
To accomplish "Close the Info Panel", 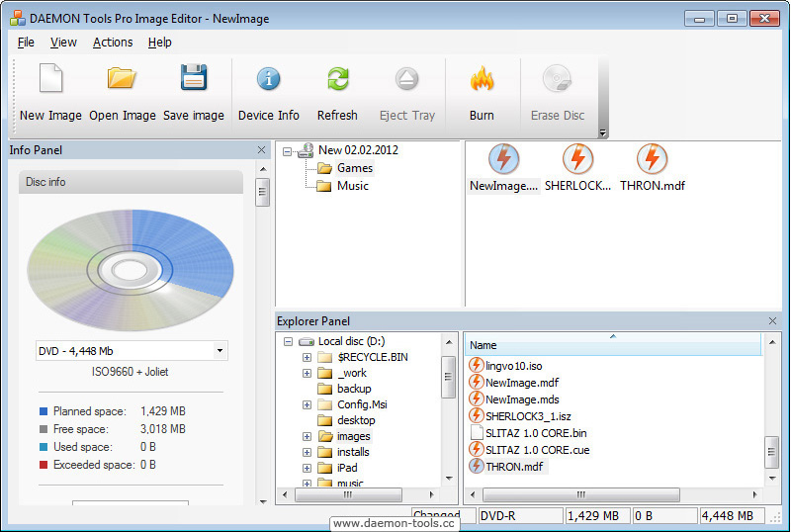I will pyautogui.click(x=261, y=150).
